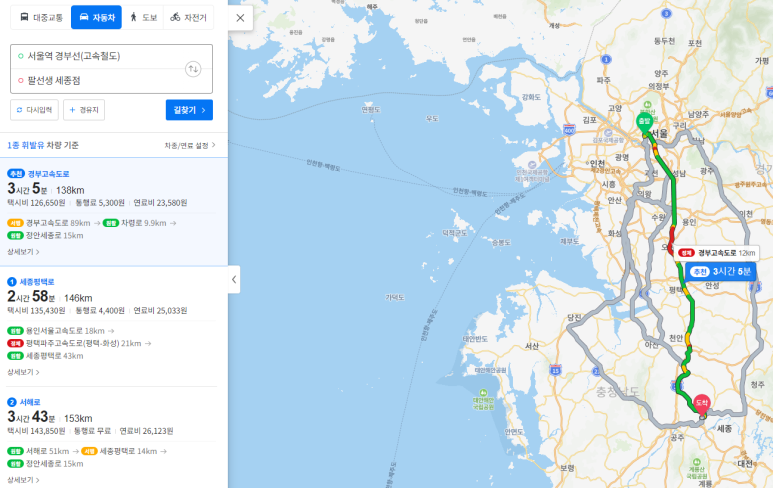Click the 경부고속도로 12km congestion tooltip
This screenshot has width=773, height=488.
coord(717,253)
